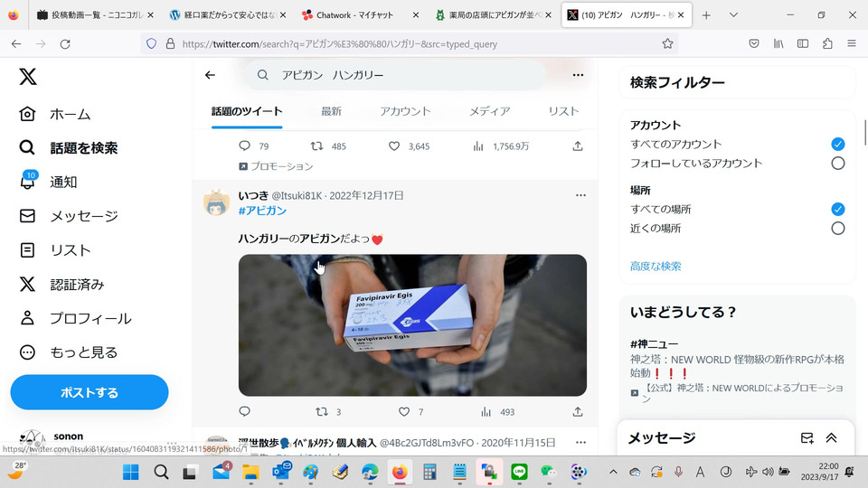Open いつき profile avatar
Screen dimensions: 868x488
point(216,202)
